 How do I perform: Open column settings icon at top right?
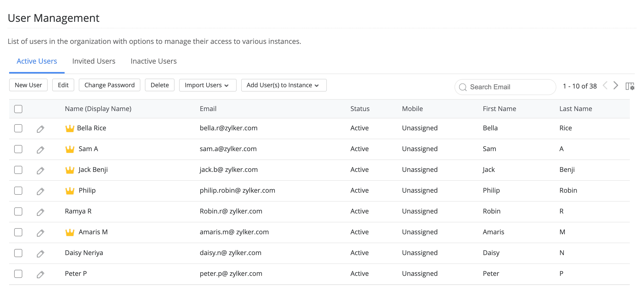coord(630,86)
